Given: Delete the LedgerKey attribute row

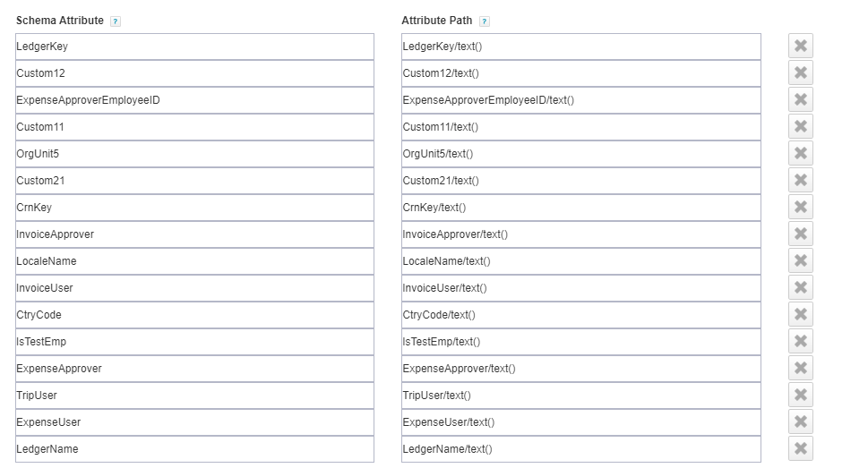Looking at the screenshot, I should point(801,47).
